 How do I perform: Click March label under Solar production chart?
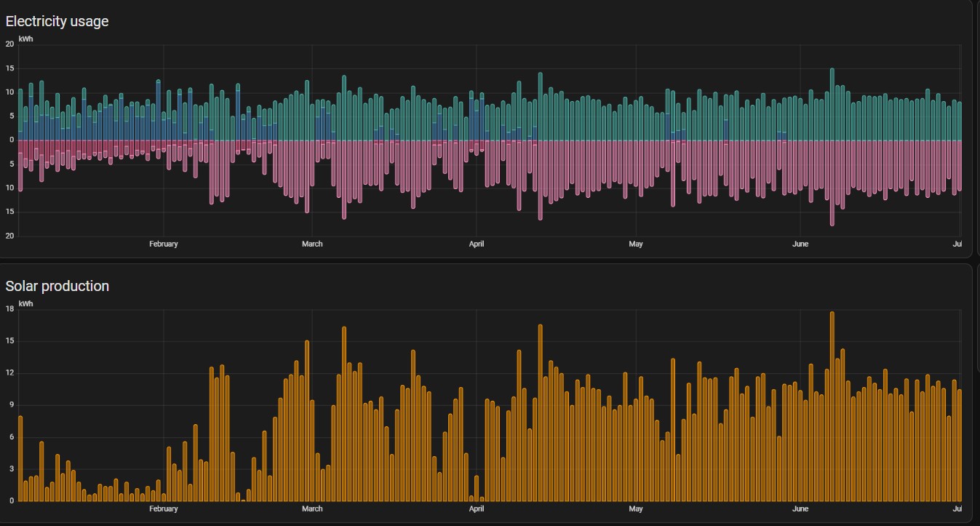coord(312,509)
